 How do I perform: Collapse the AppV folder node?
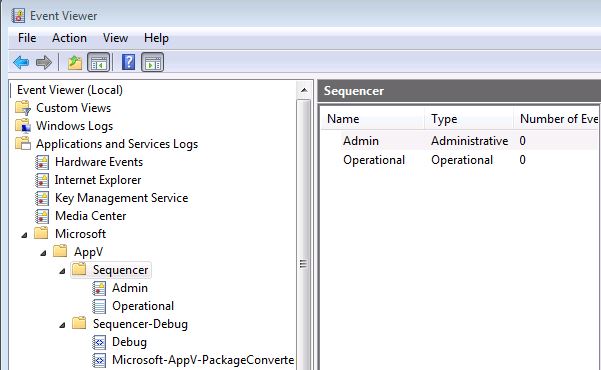pyautogui.click(x=43, y=253)
